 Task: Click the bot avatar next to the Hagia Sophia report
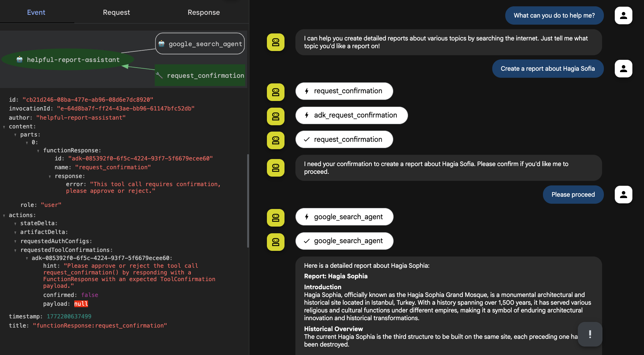pyautogui.click(x=276, y=242)
